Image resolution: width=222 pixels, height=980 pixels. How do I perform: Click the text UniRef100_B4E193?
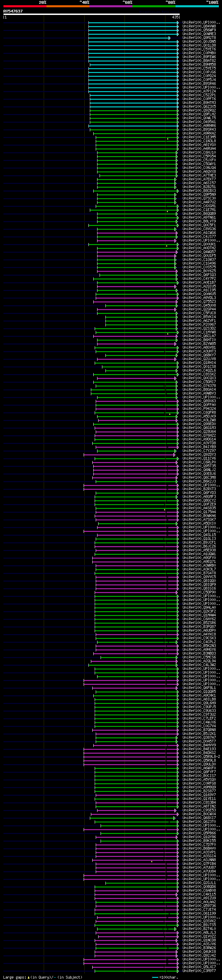click(199, 749)
